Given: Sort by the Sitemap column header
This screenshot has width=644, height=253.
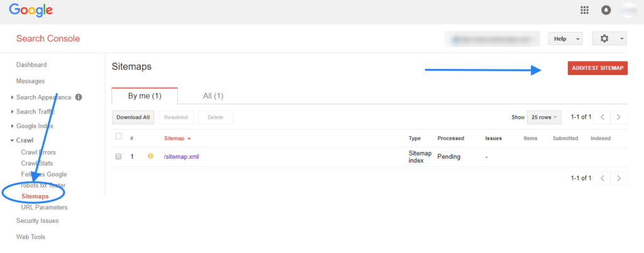Looking at the screenshot, I should [x=177, y=138].
